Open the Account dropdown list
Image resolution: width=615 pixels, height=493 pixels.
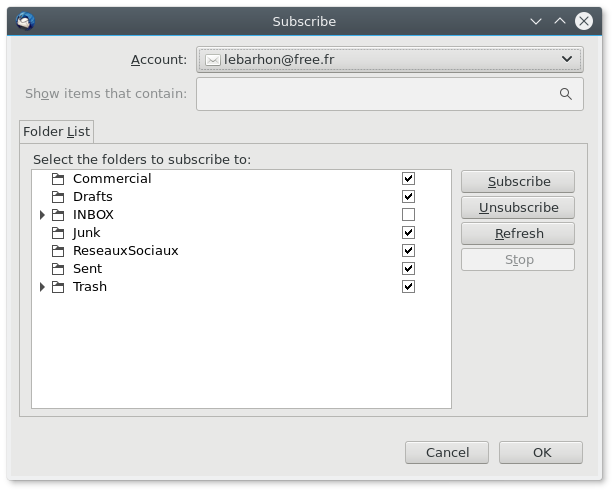tap(390, 60)
